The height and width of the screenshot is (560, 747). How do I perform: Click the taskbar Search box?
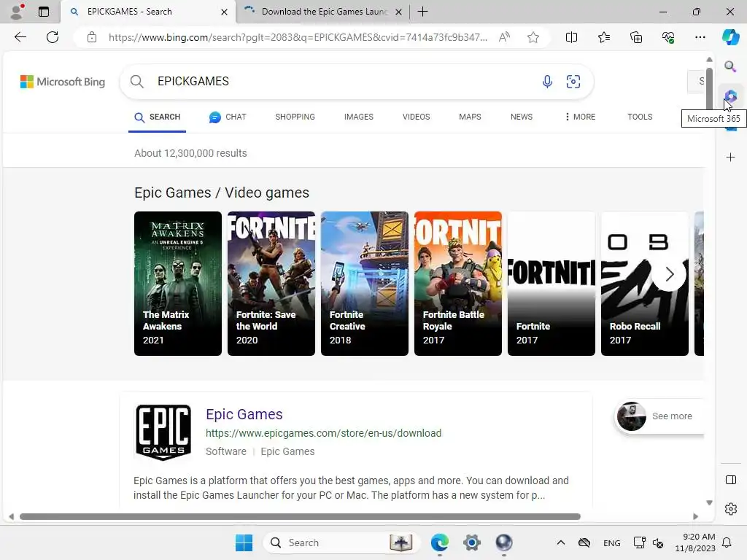(x=341, y=542)
